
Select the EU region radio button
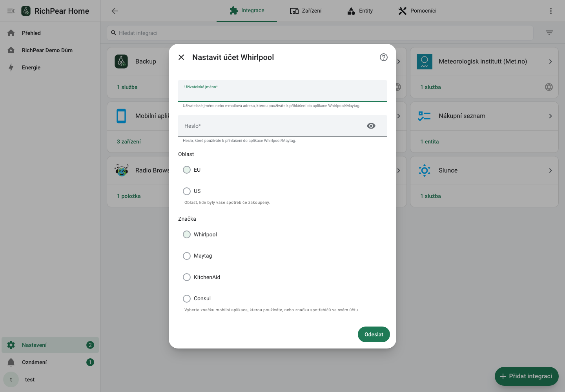point(187,170)
